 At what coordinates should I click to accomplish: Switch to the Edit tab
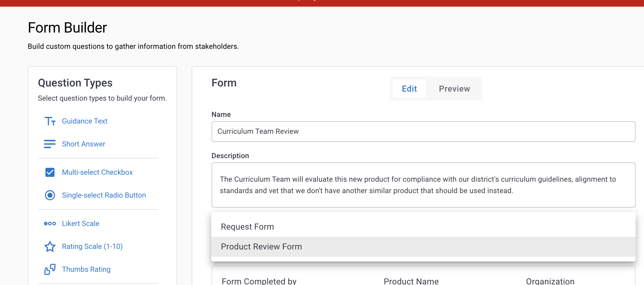pos(409,89)
